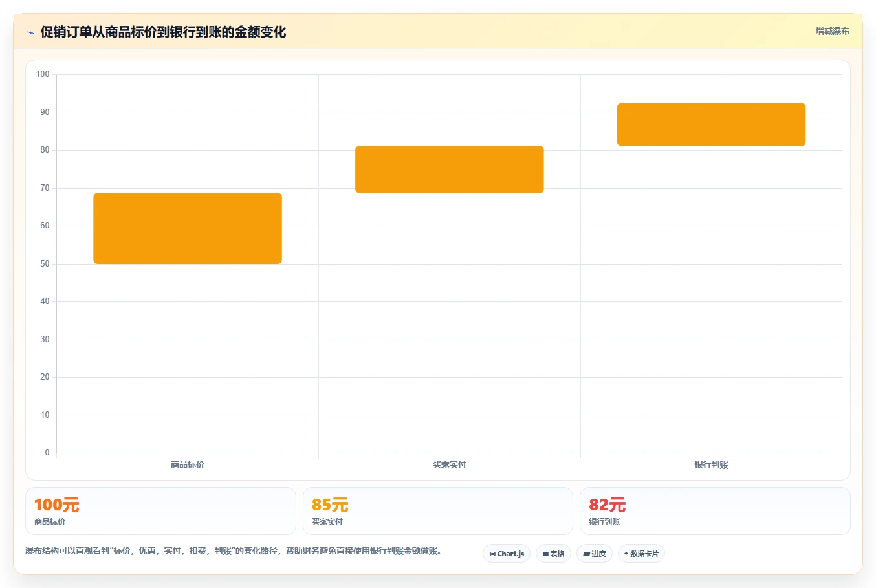Click the 银行到账 x-axis label
Screen dimensions: 876x588
[x=711, y=464]
